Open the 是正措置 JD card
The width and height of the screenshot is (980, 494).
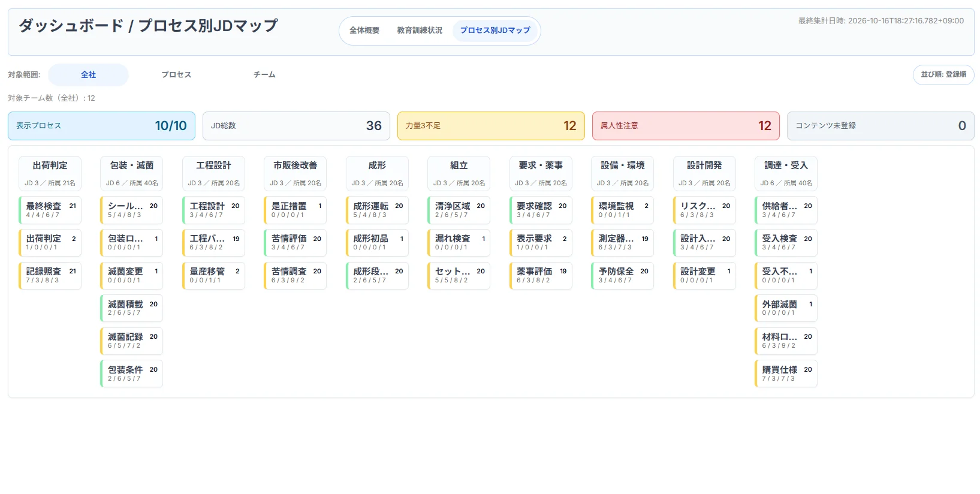[295, 210]
